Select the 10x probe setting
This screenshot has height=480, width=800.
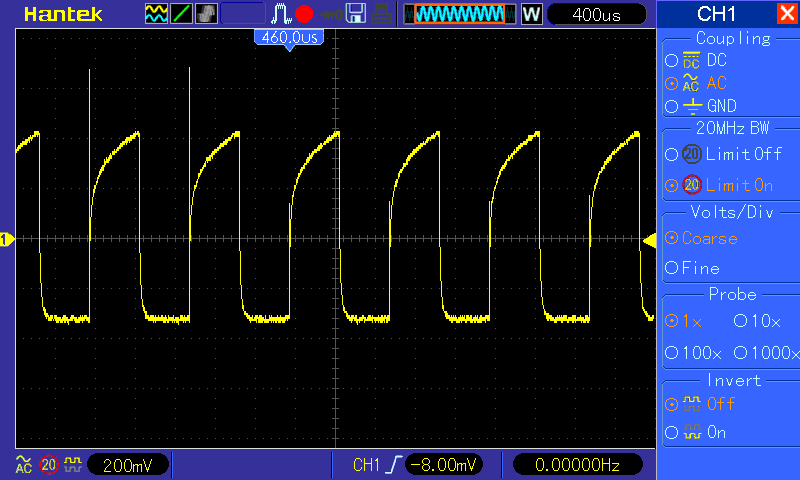coord(757,321)
